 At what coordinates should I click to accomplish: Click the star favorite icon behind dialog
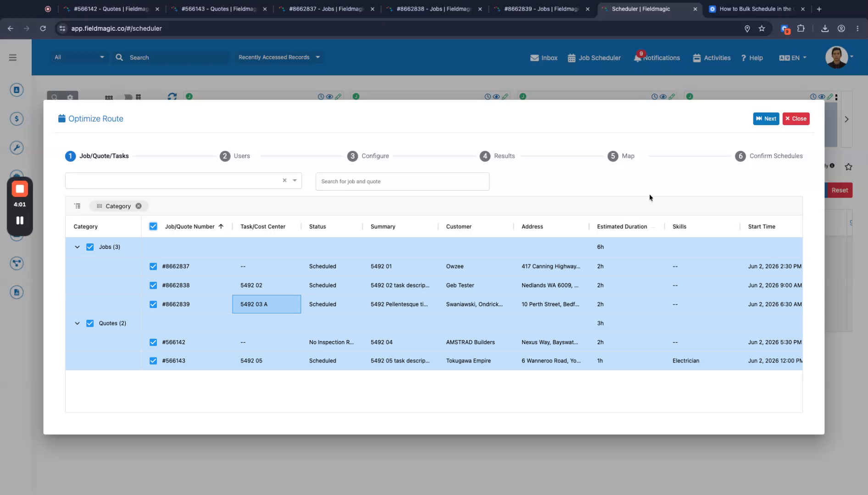pyautogui.click(x=849, y=167)
